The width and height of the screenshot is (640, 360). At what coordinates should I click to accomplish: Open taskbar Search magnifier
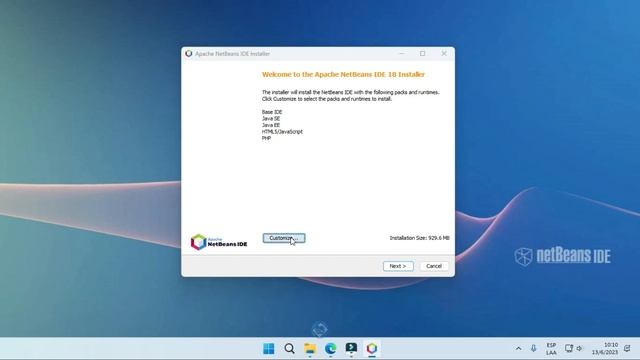(289, 349)
